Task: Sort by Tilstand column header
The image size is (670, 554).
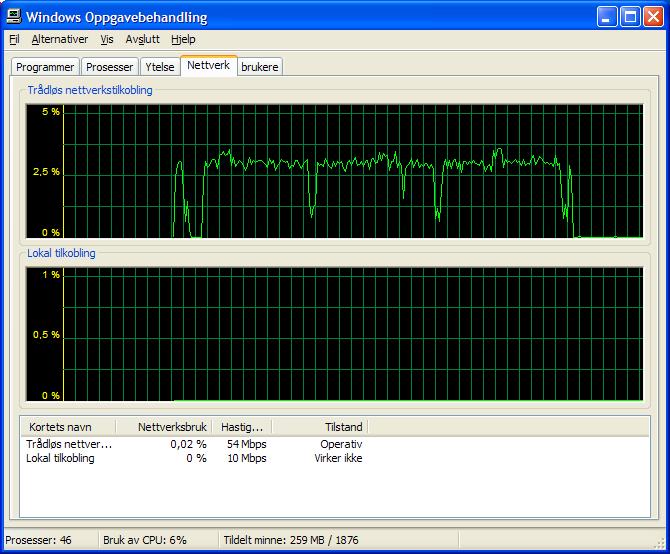Action: point(320,427)
